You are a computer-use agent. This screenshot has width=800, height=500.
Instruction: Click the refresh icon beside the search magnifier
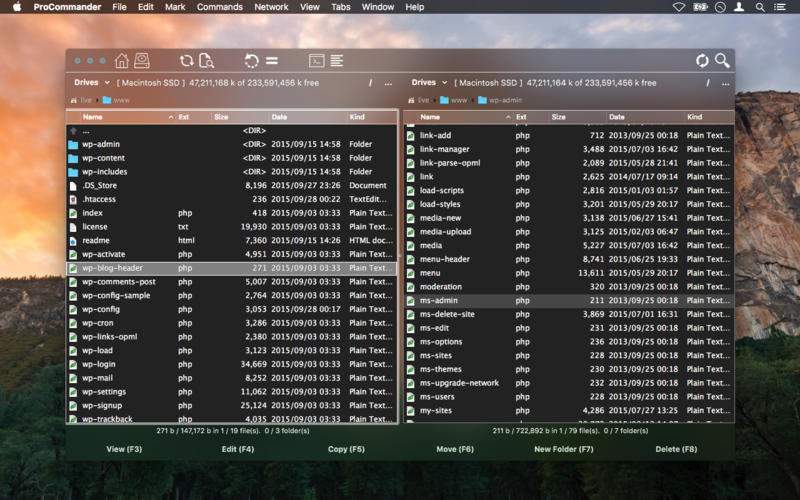(702, 61)
